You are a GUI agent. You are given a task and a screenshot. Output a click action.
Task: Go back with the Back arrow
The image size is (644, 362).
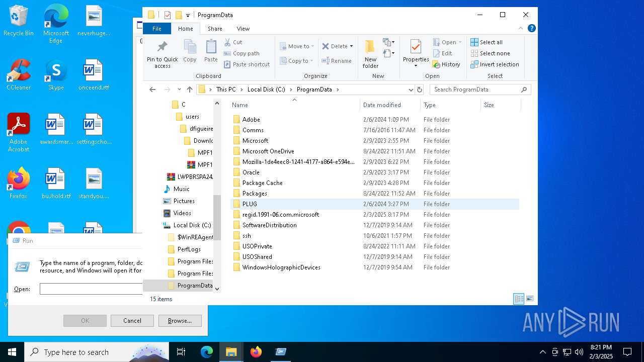coord(152,89)
